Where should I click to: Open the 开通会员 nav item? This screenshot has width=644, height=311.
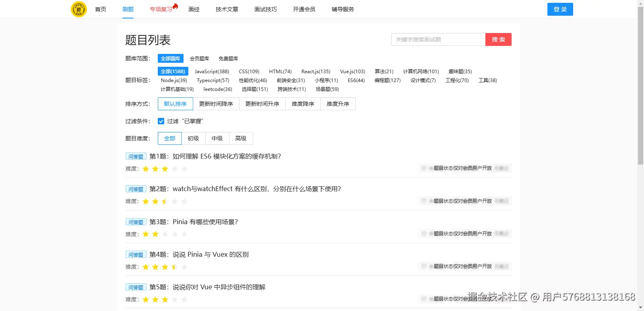[x=304, y=9]
